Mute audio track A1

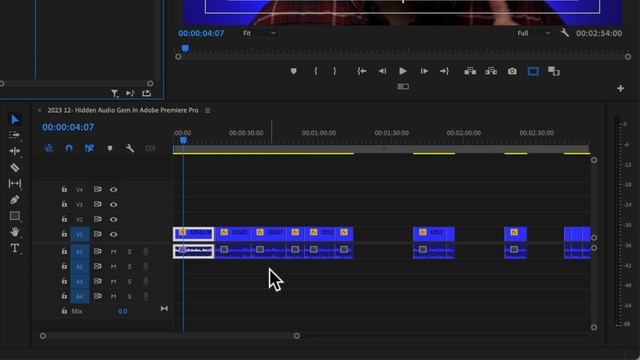(x=113, y=252)
